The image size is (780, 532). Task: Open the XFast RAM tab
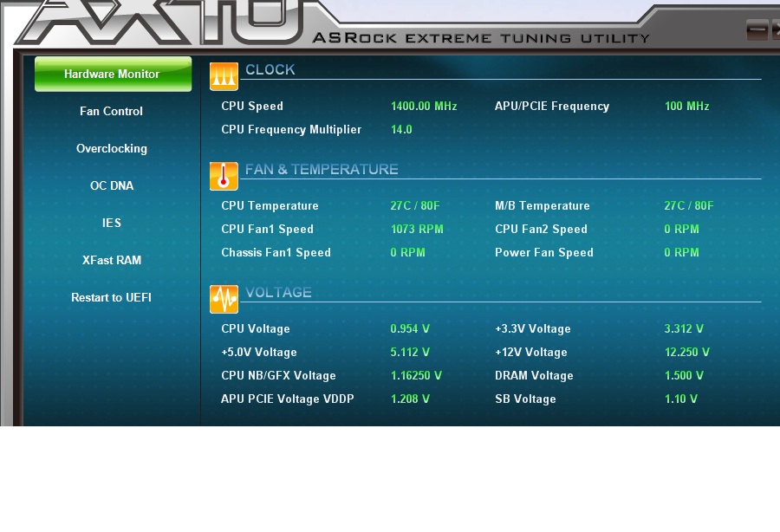(112, 260)
